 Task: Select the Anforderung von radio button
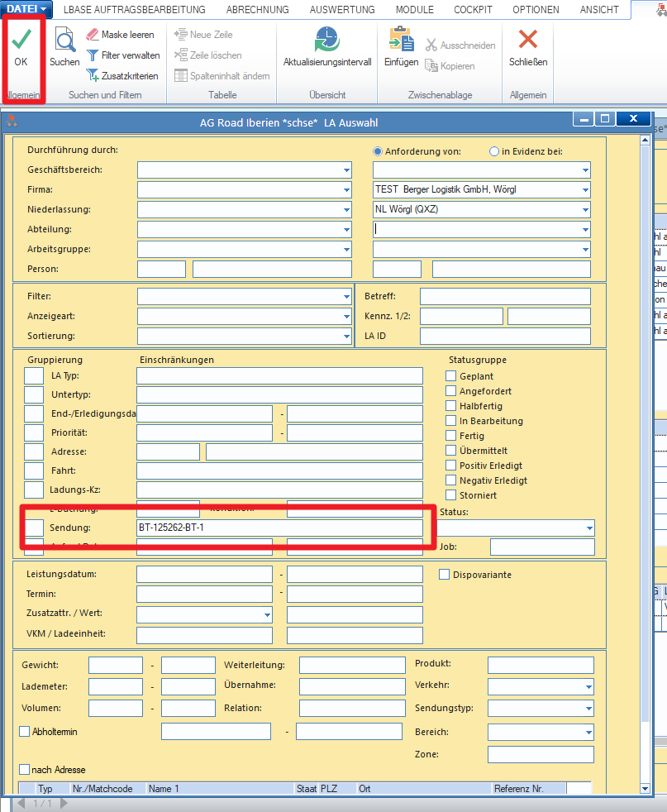[378, 151]
